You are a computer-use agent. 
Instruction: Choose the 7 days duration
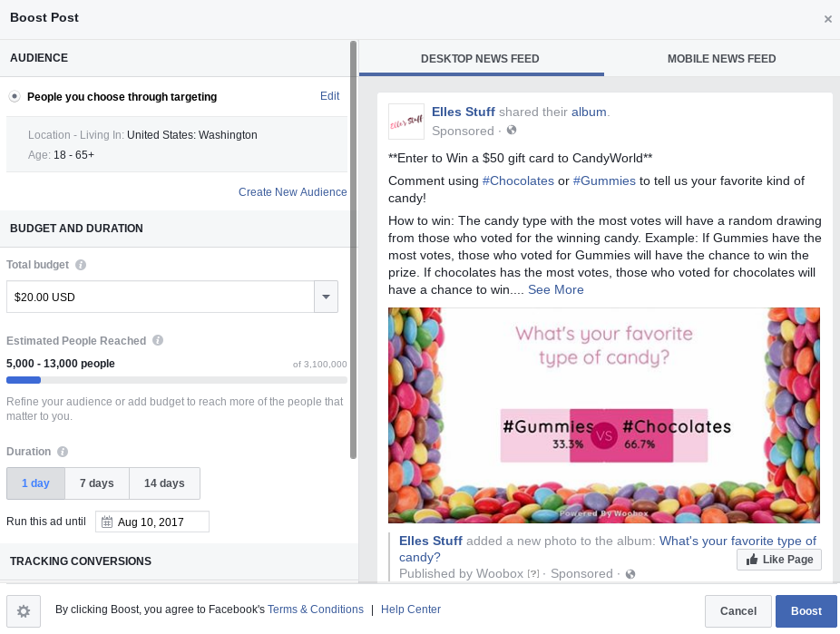point(97,483)
